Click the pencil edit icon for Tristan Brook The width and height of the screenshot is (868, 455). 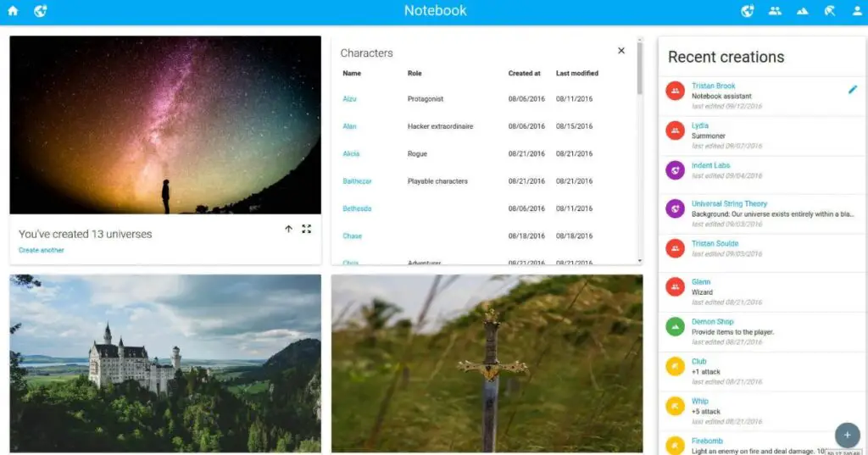point(853,89)
